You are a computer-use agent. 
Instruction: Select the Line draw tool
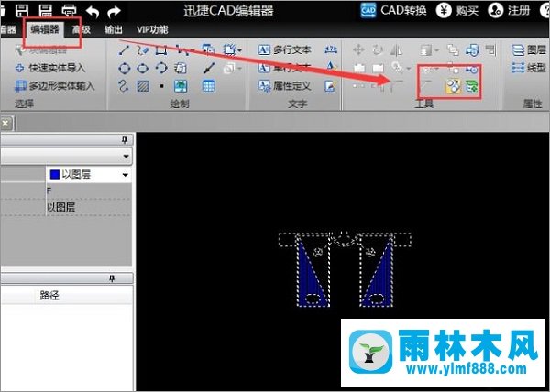point(124,50)
